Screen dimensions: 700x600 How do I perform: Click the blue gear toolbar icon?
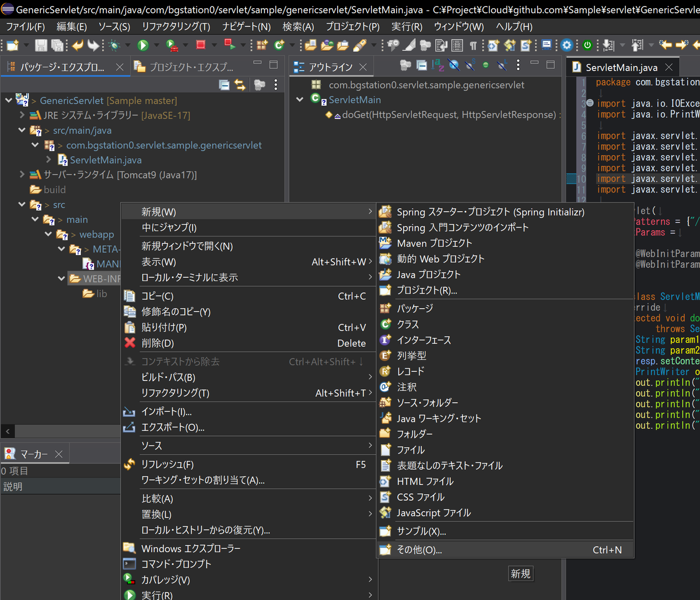point(566,45)
